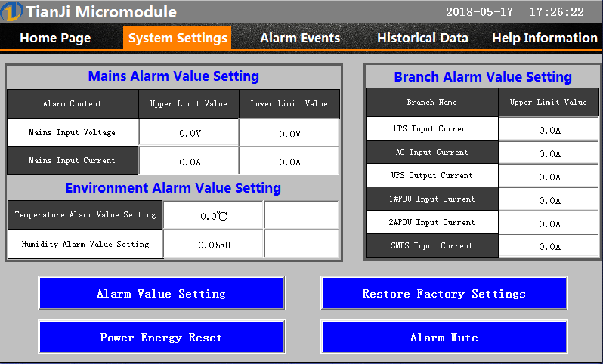Screen dimensions: 603x364
Task: Edit Mains Input Voltage upper limit field
Action: tap(188, 133)
